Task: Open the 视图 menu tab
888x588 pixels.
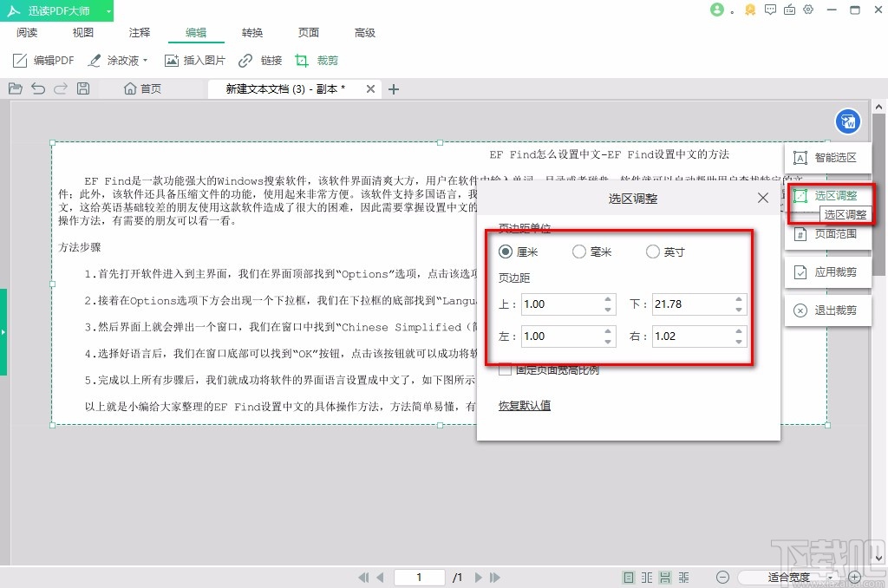Action: click(82, 32)
